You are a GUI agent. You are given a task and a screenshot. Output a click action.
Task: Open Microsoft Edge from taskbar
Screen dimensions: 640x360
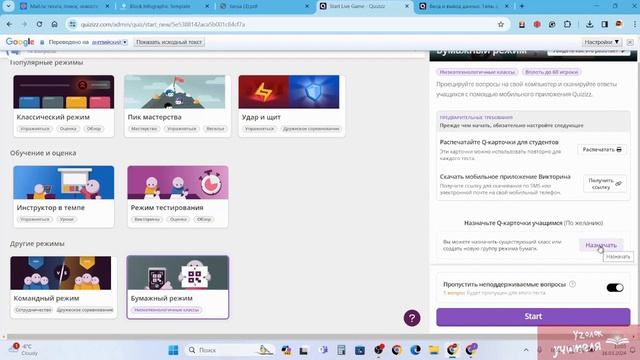[x=416, y=350]
